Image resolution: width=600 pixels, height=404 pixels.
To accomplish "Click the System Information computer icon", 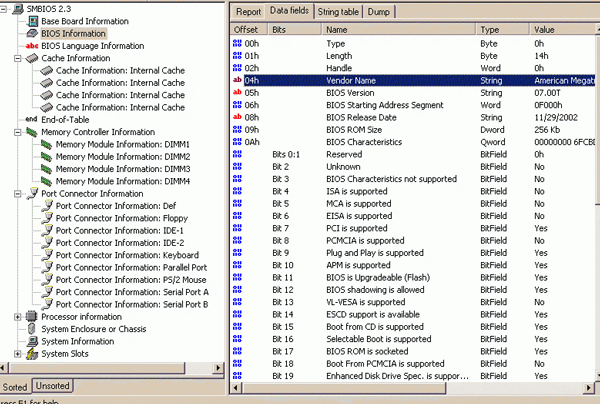I will click(31, 341).
